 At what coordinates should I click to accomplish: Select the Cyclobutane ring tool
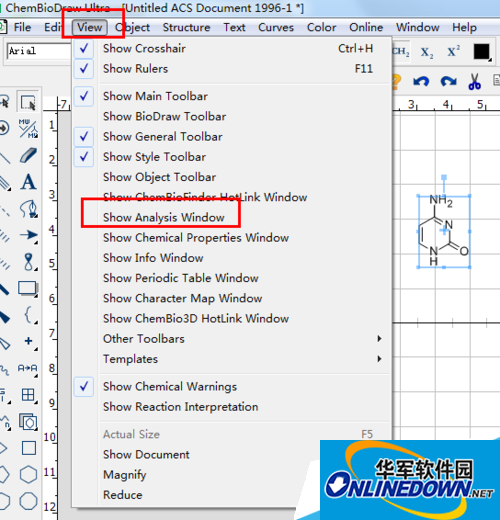click(x=29, y=448)
